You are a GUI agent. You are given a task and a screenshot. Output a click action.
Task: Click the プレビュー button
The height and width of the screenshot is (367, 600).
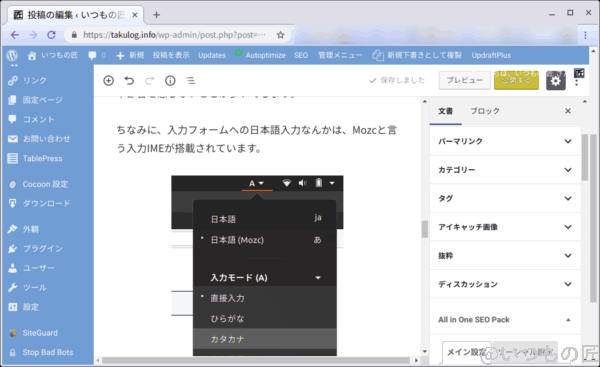coord(465,80)
